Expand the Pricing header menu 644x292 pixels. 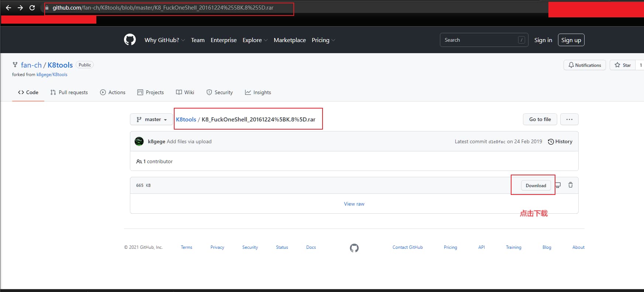click(x=323, y=40)
